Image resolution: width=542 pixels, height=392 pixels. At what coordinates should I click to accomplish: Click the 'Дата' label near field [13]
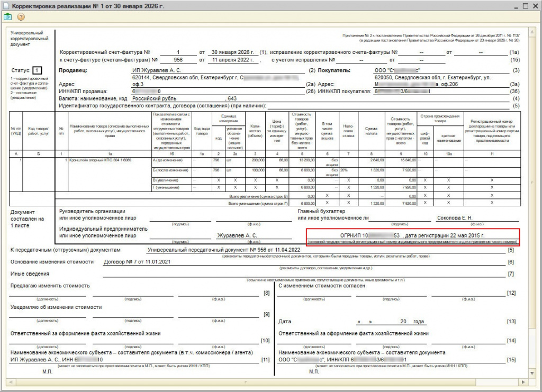point(285,321)
